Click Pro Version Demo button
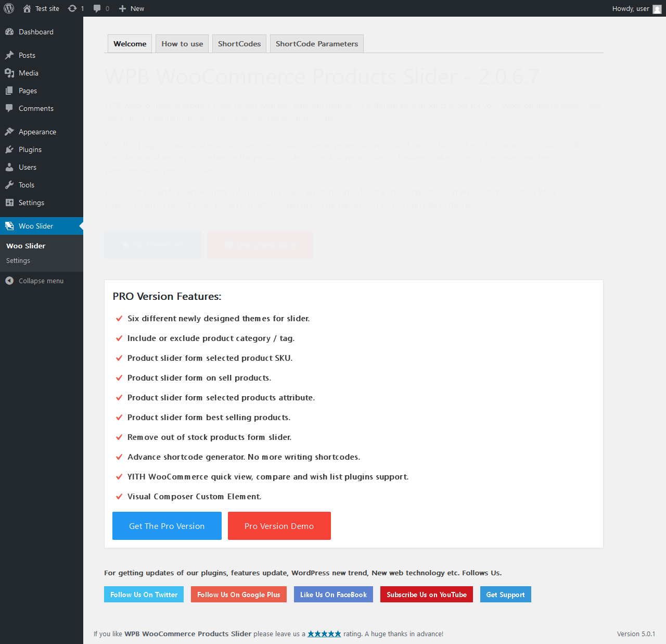The width and height of the screenshot is (666, 644). click(x=279, y=526)
